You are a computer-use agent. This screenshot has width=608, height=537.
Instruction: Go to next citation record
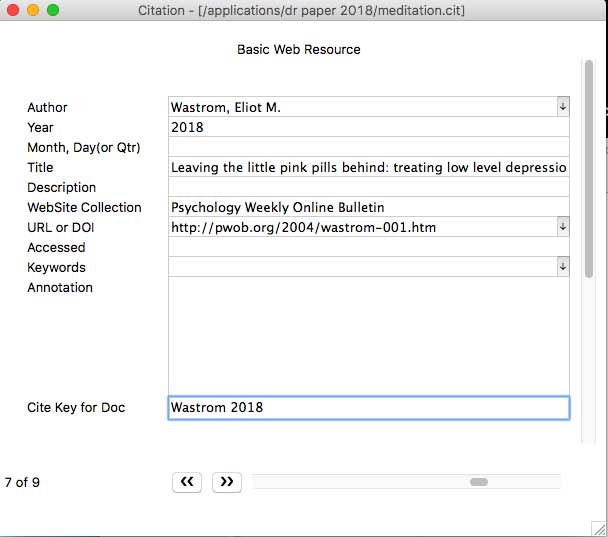(x=227, y=482)
